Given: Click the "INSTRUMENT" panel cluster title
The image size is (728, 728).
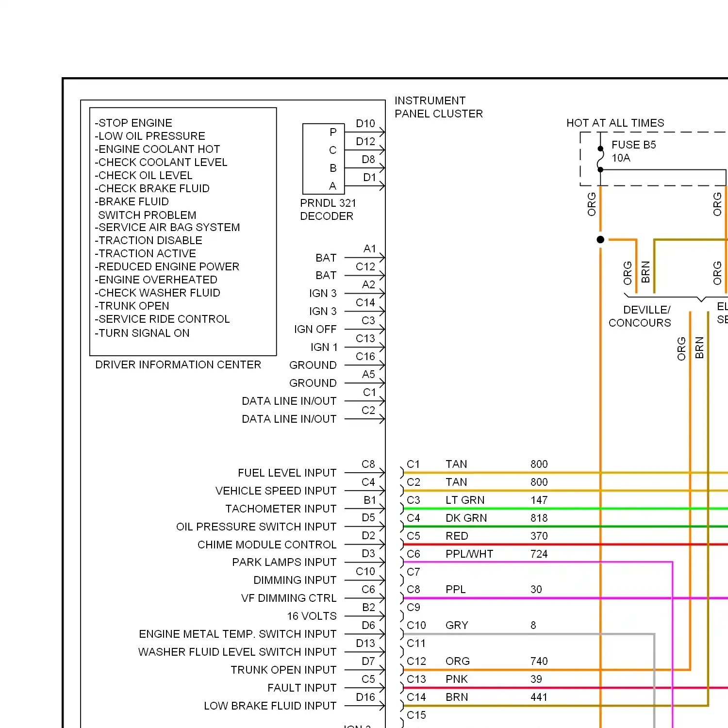Looking at the screenshot, I should 430,101.
